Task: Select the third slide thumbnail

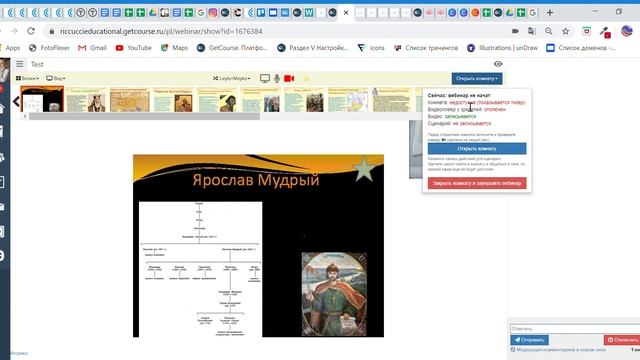Action: [x=130, y=99]
